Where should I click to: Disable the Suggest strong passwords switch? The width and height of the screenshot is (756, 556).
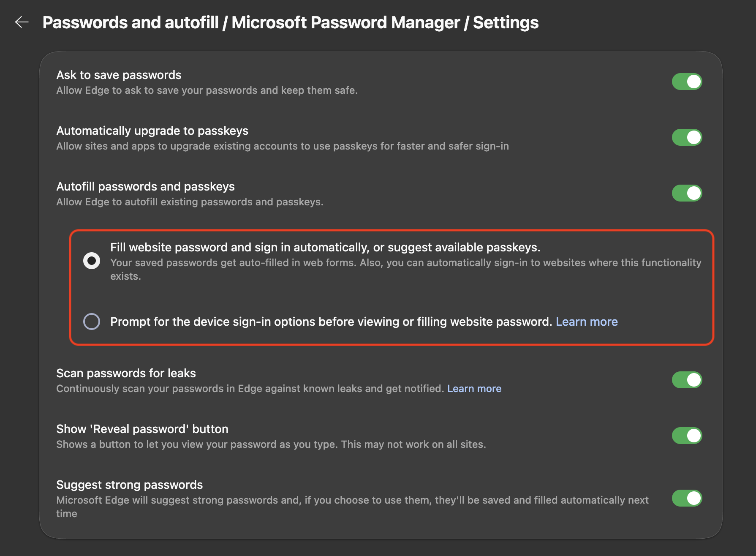coord(687,498)
